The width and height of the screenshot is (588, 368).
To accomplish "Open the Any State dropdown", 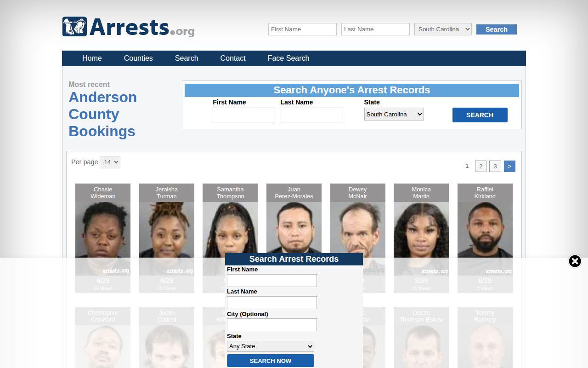I will (x=271, y=346).
